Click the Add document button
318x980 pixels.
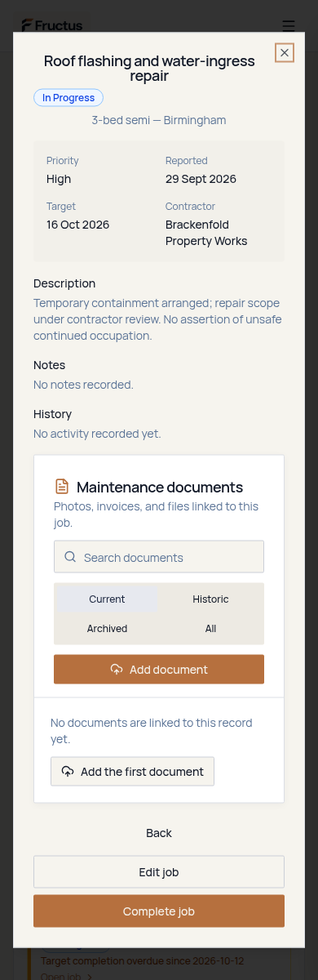(x=159, y=669)
